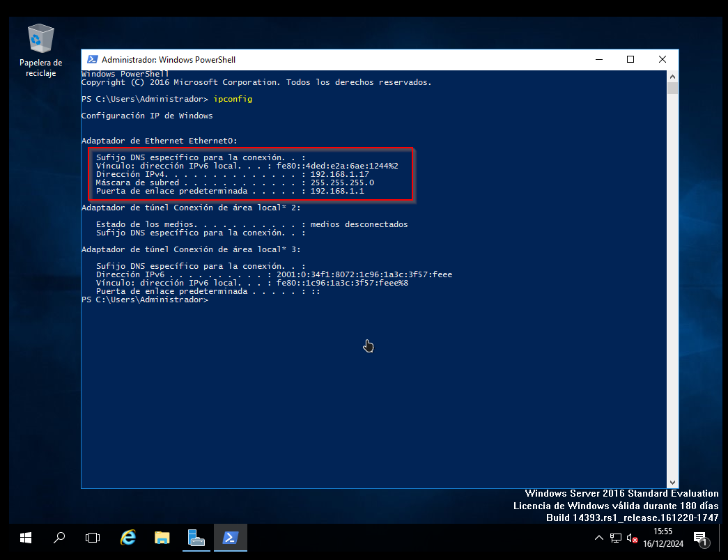Viewport: 728px width, 560px height.
Task: Show hidden system tray icons
Action: point(599,538)
